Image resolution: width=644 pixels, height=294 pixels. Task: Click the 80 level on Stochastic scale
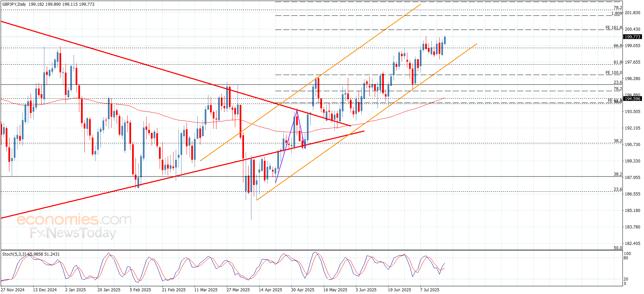click(626, 258)
